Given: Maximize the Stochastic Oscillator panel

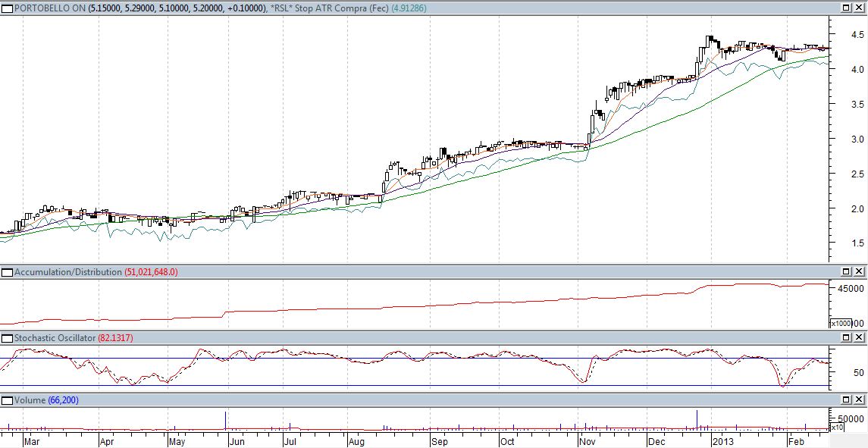Looking at the screenshot, I should tap(847, 337).
